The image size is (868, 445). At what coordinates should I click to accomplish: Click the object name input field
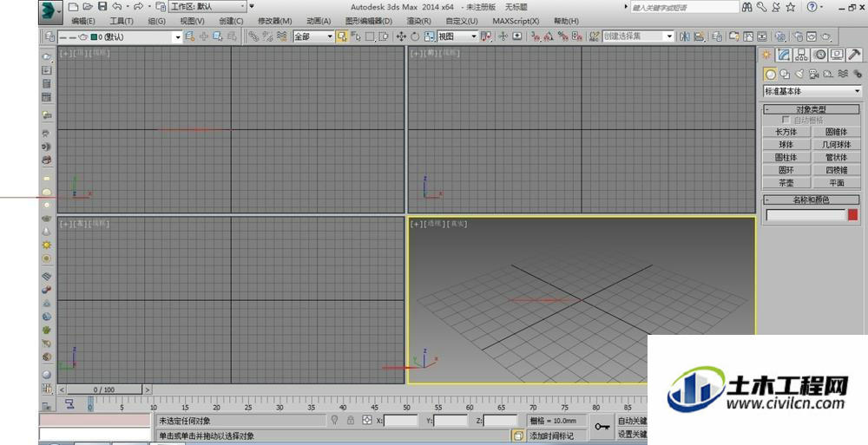click(806, 215)
